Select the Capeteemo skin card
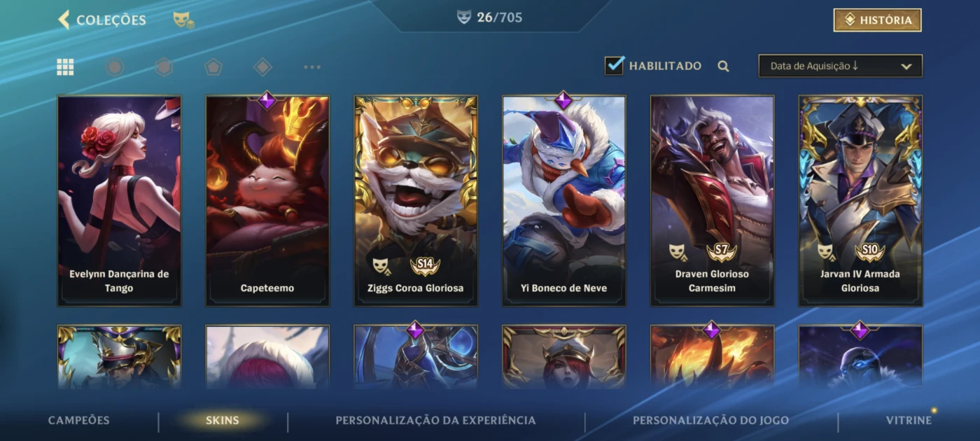This screenshot has width=980, height=441. [x=267, y=201]
